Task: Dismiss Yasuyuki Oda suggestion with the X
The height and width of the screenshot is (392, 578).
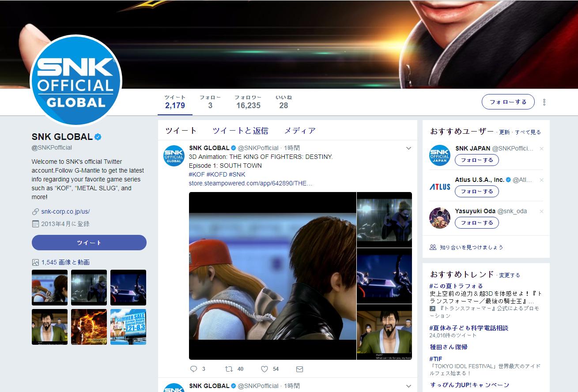Action: click(x=541, y=211)
